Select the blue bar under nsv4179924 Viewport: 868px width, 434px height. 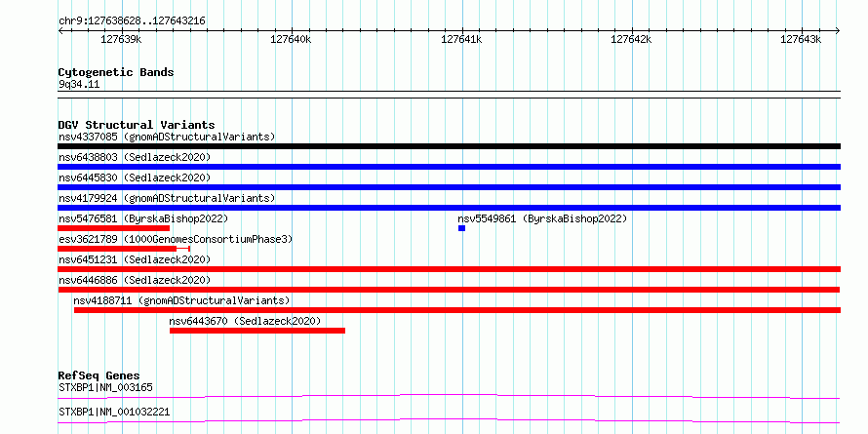(x=449, y=208)
